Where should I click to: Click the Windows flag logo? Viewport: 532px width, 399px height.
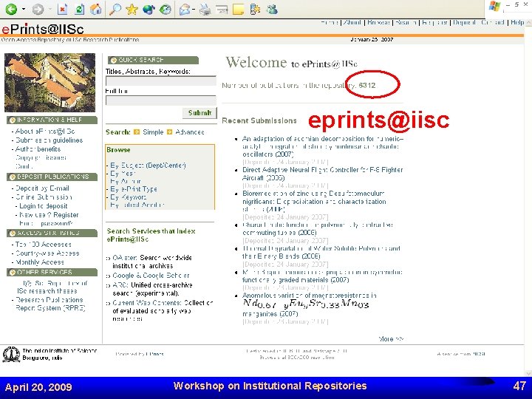[494, 7]
